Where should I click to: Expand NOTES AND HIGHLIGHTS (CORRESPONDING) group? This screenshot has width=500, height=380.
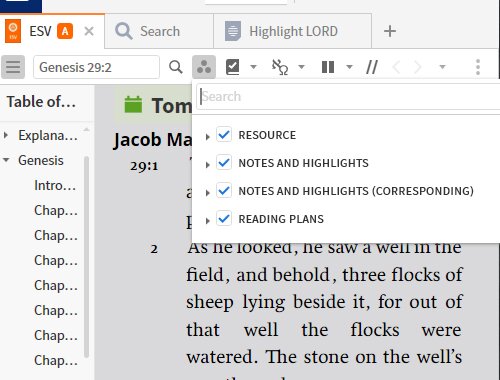coord(207,192)
